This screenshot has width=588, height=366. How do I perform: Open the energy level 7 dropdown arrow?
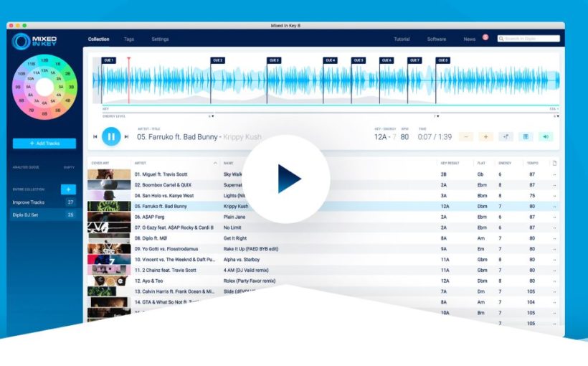click(x=437, y=116)
